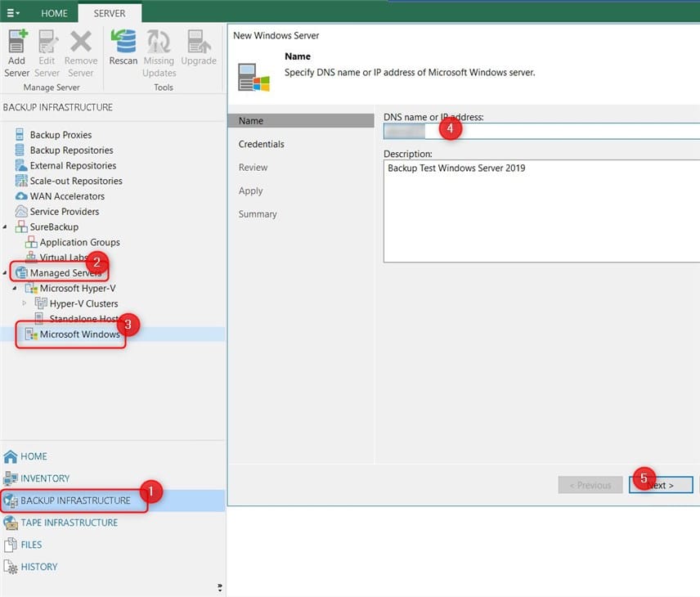This screenshot has height=597, width=700.
Task: Open the Missing Updates tool
Action: pyautogui.click(x=159, y=53)
